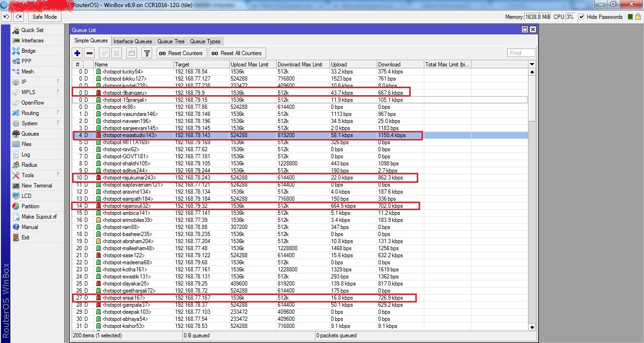Image resolution: width=644 pixels, height=343 pixels.
Task: Open the queue filter
Action: (147, 53)
